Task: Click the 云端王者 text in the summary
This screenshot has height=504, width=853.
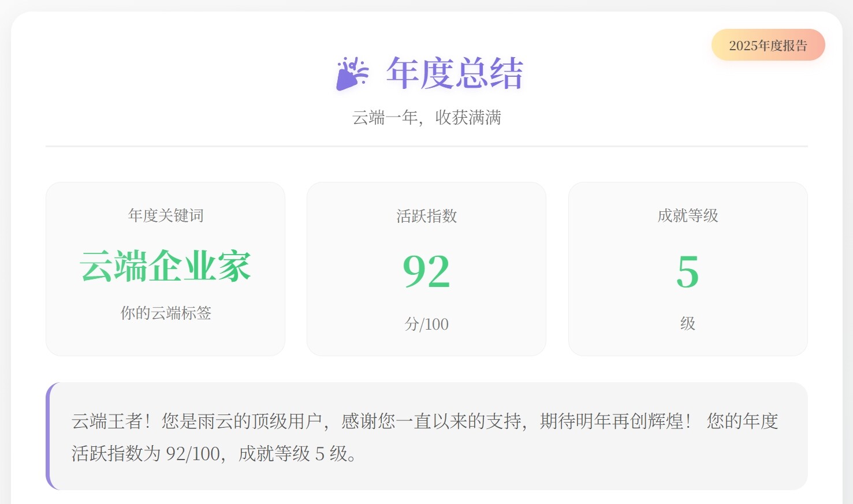Action: (107, 421)
